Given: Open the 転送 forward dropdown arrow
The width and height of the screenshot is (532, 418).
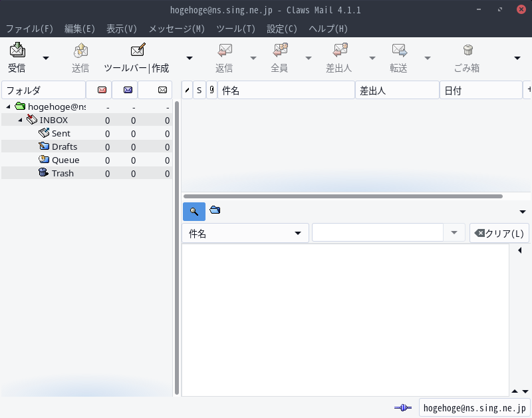Looking at the screenshot, I should [x=428, y=58].
